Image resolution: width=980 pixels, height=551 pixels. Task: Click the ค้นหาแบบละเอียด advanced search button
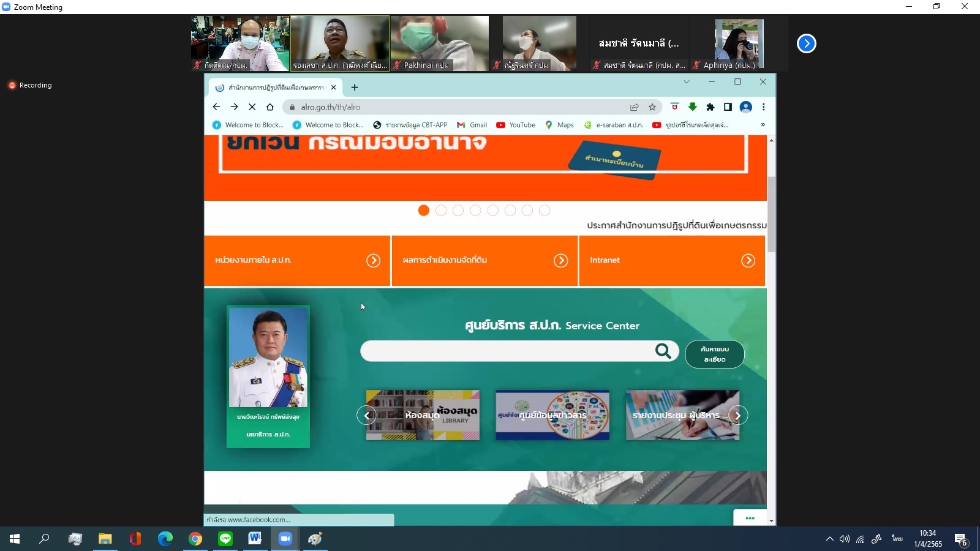tap(715, 354)
